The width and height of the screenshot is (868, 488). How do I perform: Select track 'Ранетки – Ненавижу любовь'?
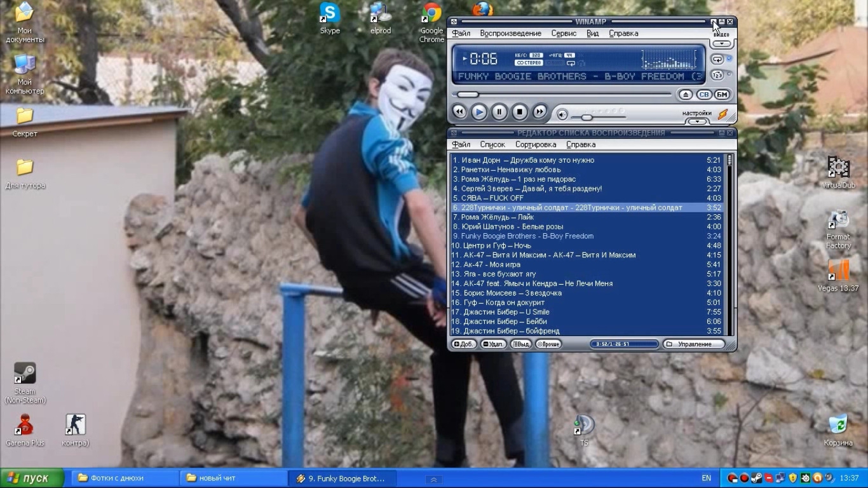click(588, 170)
